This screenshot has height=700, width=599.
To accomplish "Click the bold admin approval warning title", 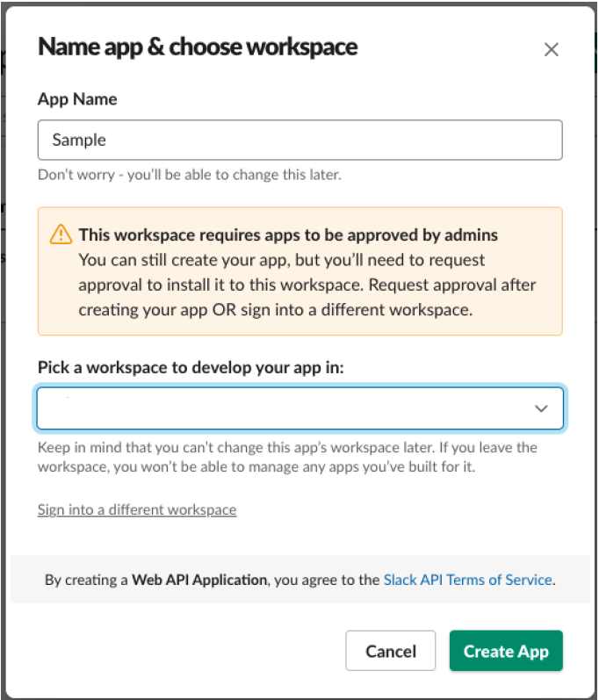I will (x=288, y=235).
